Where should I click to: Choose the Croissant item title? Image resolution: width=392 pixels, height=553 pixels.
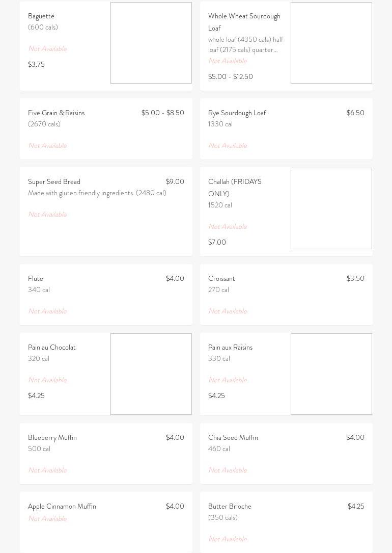pos(221,279)
